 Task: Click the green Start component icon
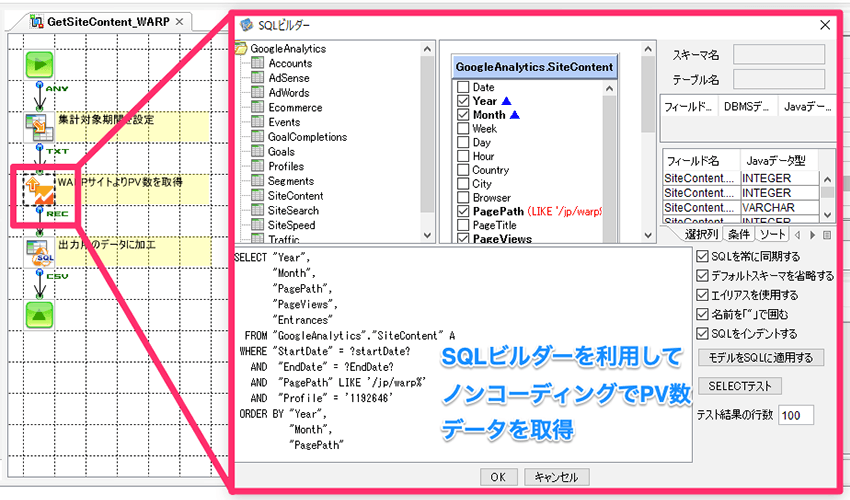click(39, 65)
